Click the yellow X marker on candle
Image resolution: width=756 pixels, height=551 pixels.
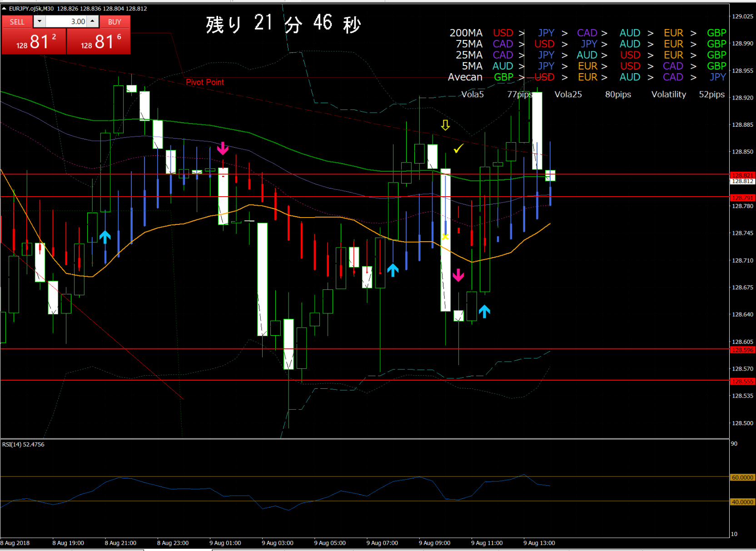pos(445,237)
